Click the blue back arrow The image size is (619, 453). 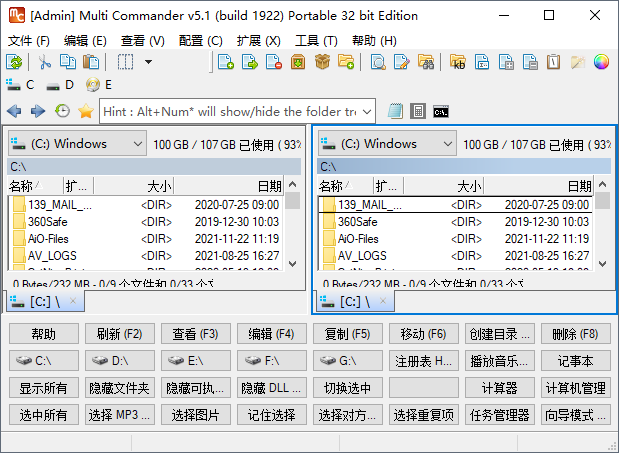pos(14,112)
